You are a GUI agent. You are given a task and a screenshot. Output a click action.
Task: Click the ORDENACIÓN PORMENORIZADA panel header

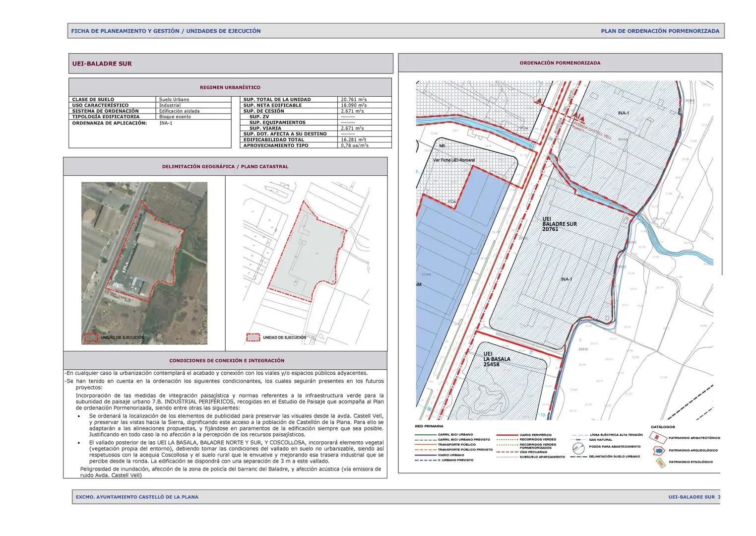[560, 63]
